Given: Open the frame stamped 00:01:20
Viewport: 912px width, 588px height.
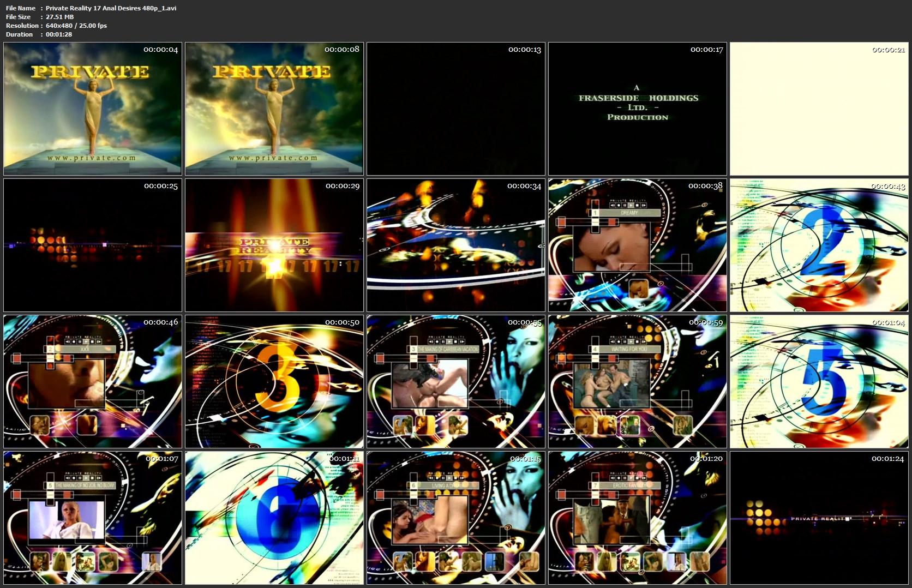Looking at the screenshot, I should coord(638,518).
